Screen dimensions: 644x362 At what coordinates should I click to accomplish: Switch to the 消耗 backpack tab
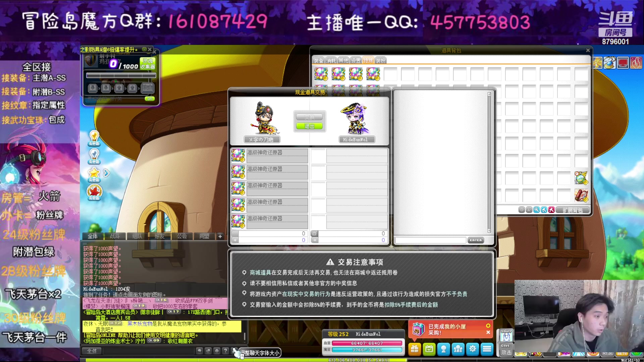(x=331, y=60)
